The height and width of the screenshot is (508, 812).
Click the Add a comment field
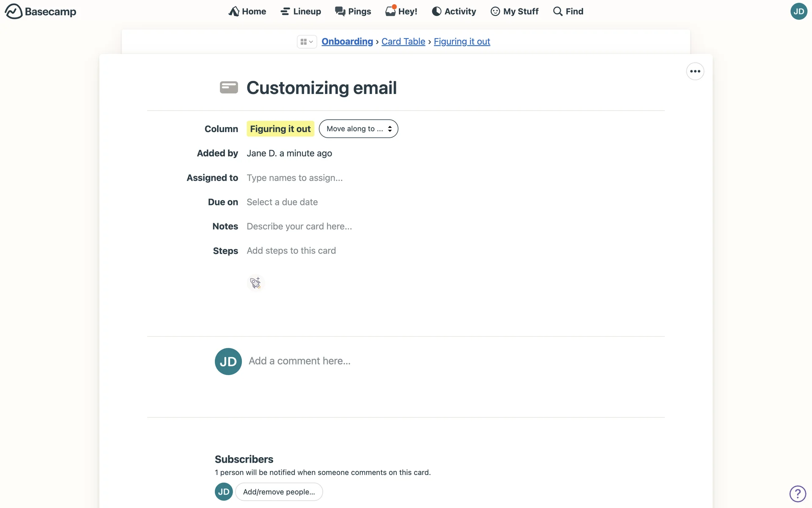299,361
